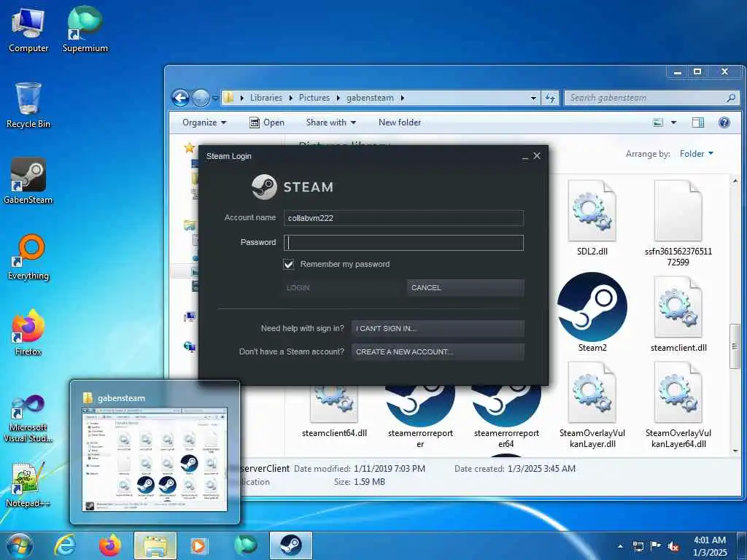Open the Firefox desktop shortcut

coord(28,332)
